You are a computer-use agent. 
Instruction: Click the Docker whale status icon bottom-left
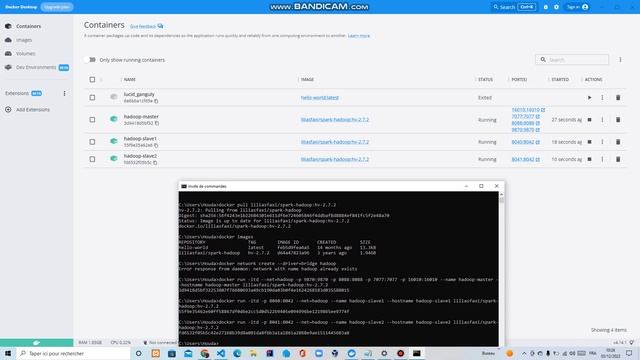click(x=36, y=342)
